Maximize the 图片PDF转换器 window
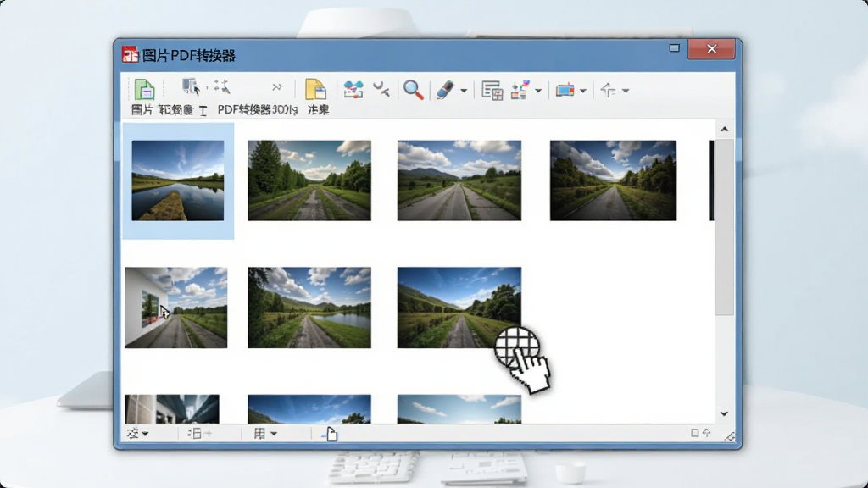The width and height of the screenshot is (868, 488). click(674, 48)
